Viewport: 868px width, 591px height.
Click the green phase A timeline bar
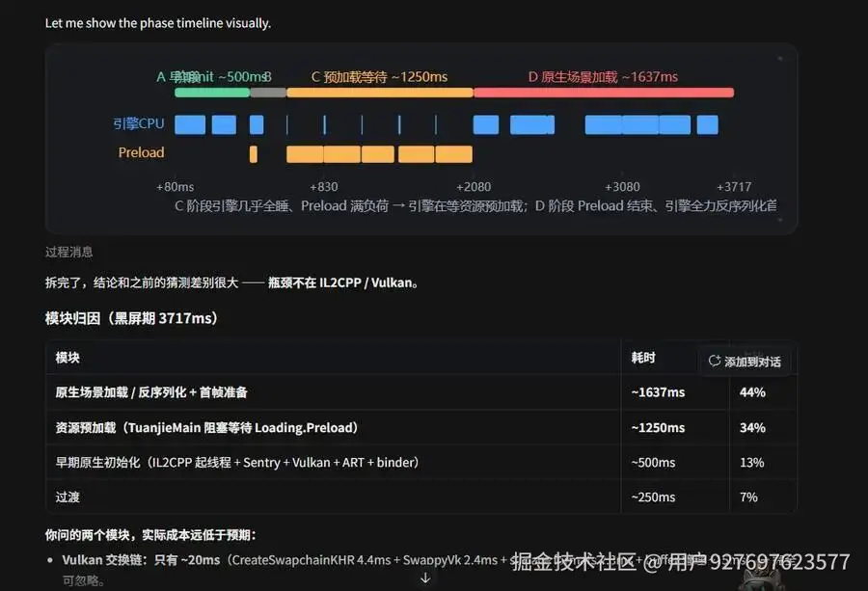(212, 93)
